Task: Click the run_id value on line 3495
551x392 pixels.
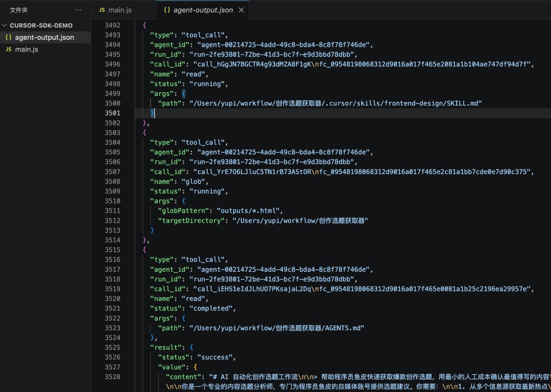Action: (271, 55)
